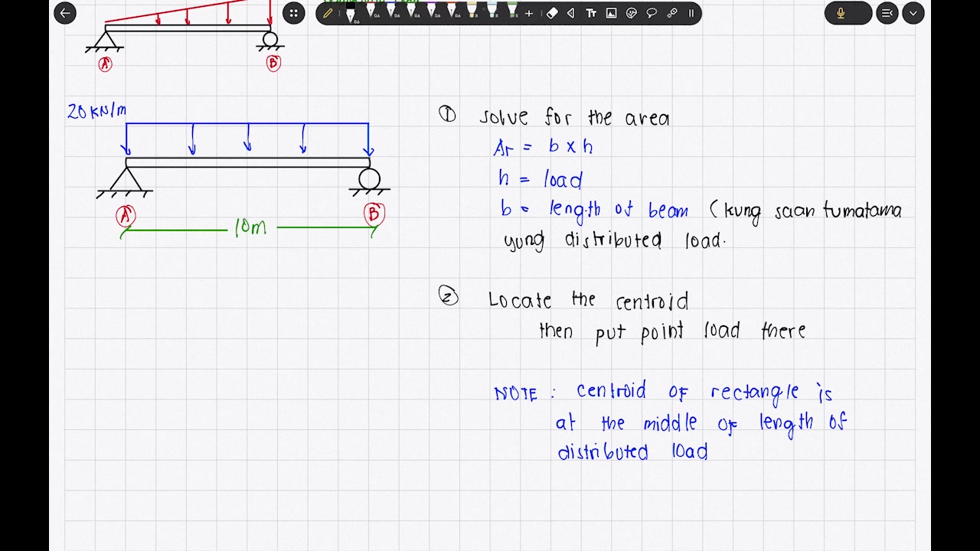Pick the green 0.6 pen
Viewport: 980px width, 551px height.
click(x=410, y=11)
